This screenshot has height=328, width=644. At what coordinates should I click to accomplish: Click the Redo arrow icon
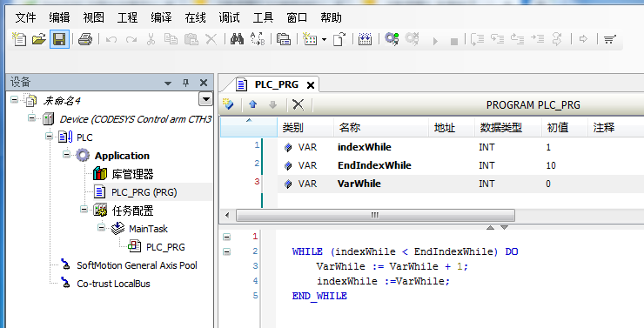coord(131,39)
